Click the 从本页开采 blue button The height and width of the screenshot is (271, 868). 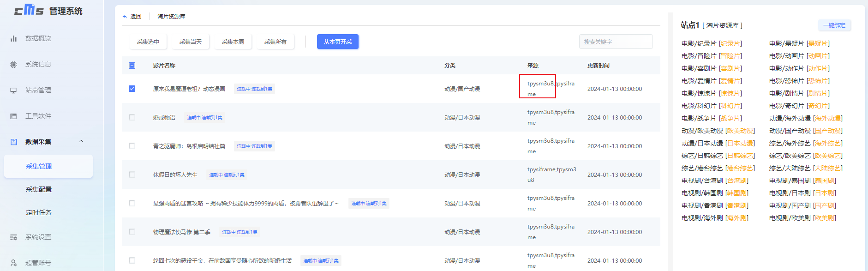(x=337, y=42)
